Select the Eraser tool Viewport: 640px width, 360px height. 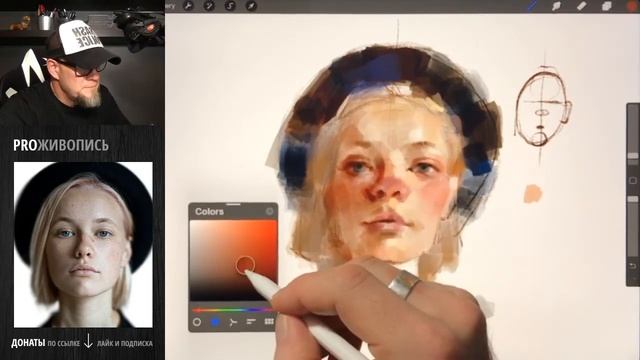tap(582, 6)
